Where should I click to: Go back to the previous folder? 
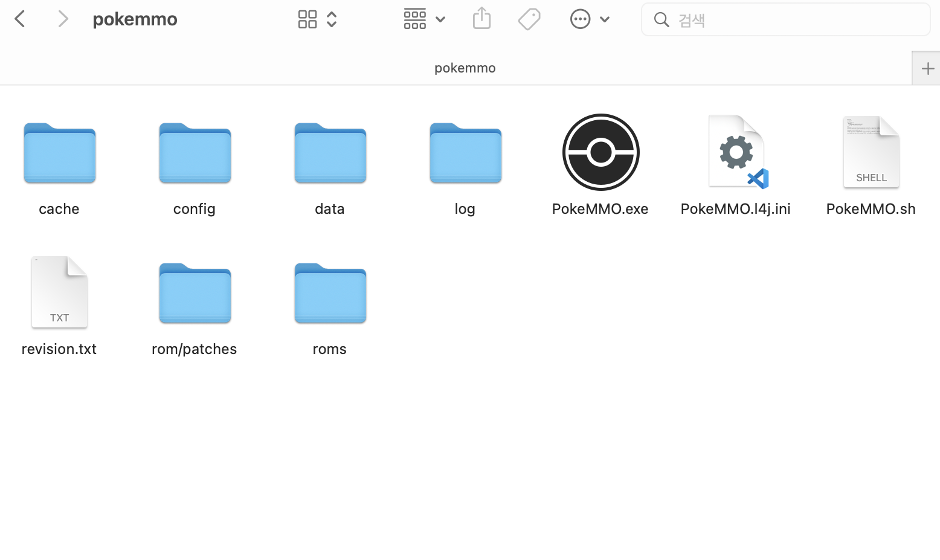coord(20,19)
